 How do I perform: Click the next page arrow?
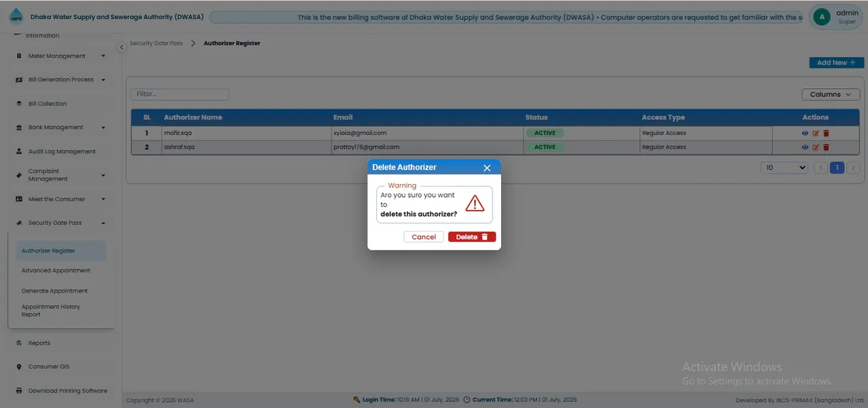(x=853, y=168)
